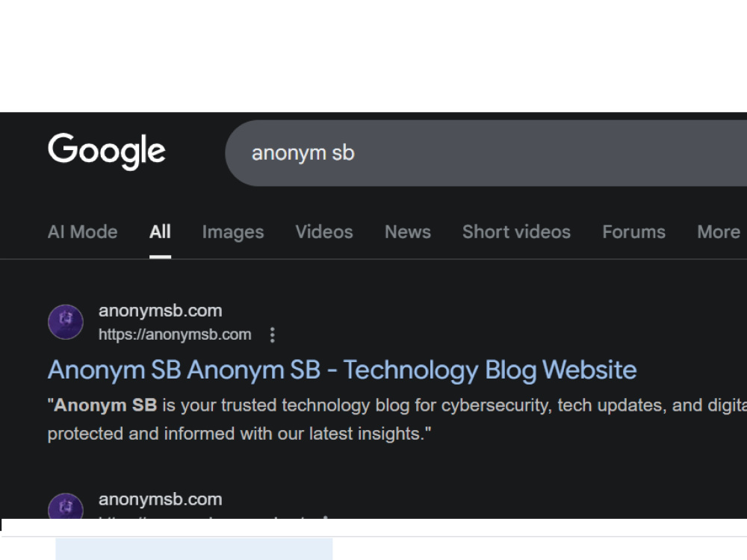
Task: Switch to the AI Mode tab
Action: coord(82,232)
